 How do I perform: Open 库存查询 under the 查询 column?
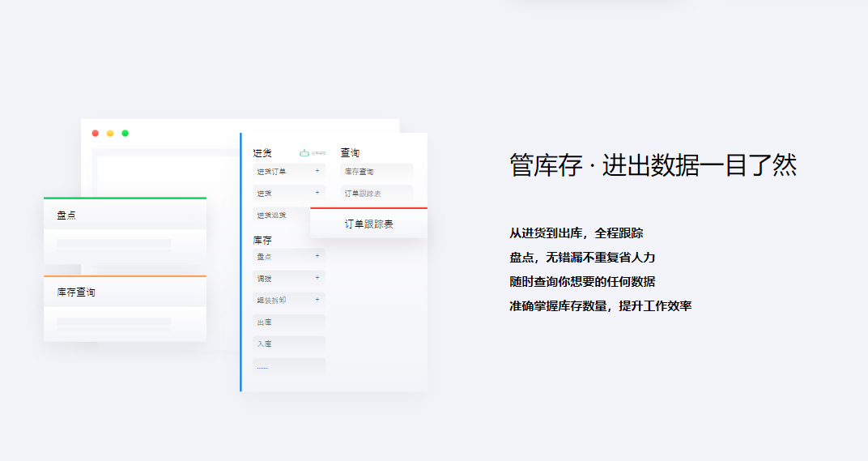377,172
